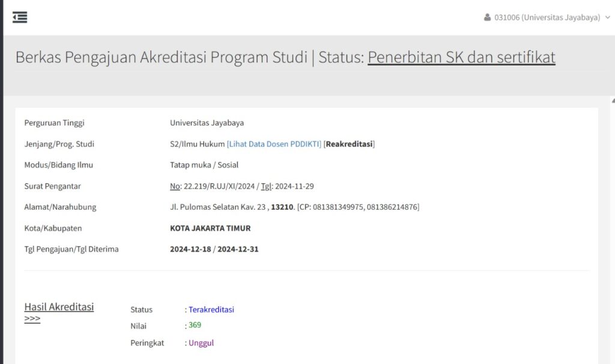Screen dimensions: 615x364
Task: Open the Penerbitan SK dan sertifikat status link
Action: coord(461,57)
